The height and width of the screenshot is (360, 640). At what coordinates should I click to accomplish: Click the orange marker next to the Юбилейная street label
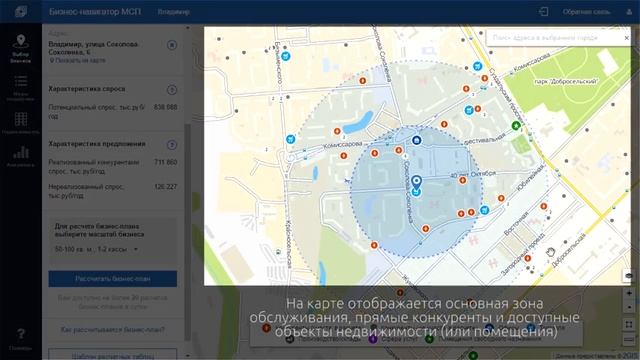501,198
